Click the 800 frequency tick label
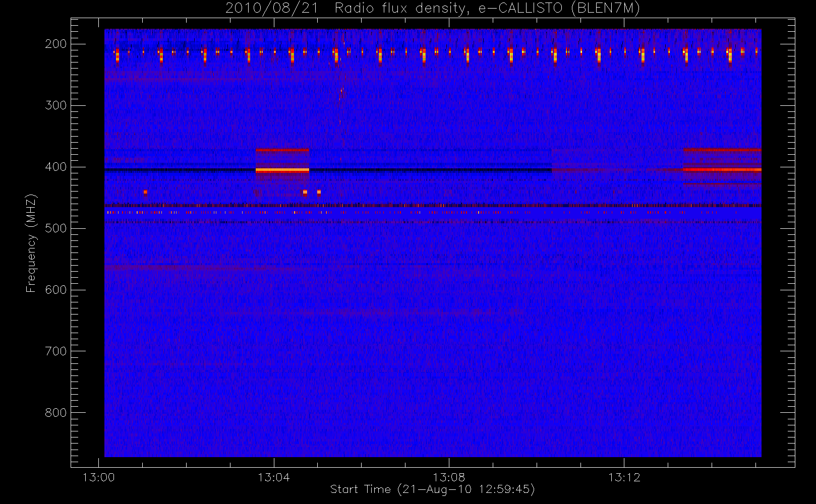 coord(55,413)
